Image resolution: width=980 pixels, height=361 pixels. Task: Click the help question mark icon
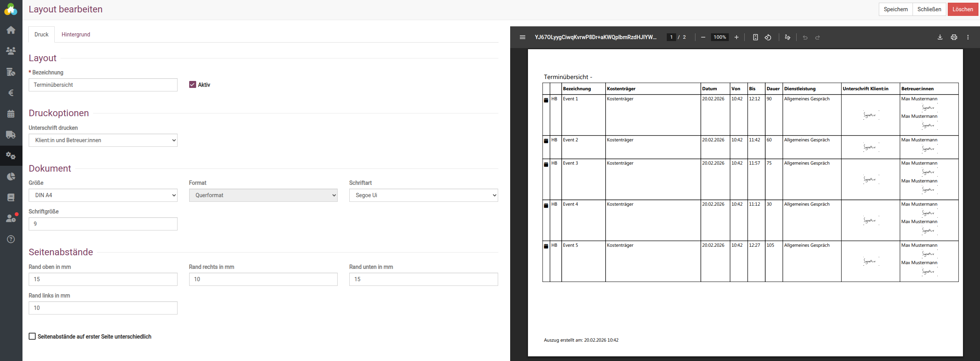click(x=11, y=239)
